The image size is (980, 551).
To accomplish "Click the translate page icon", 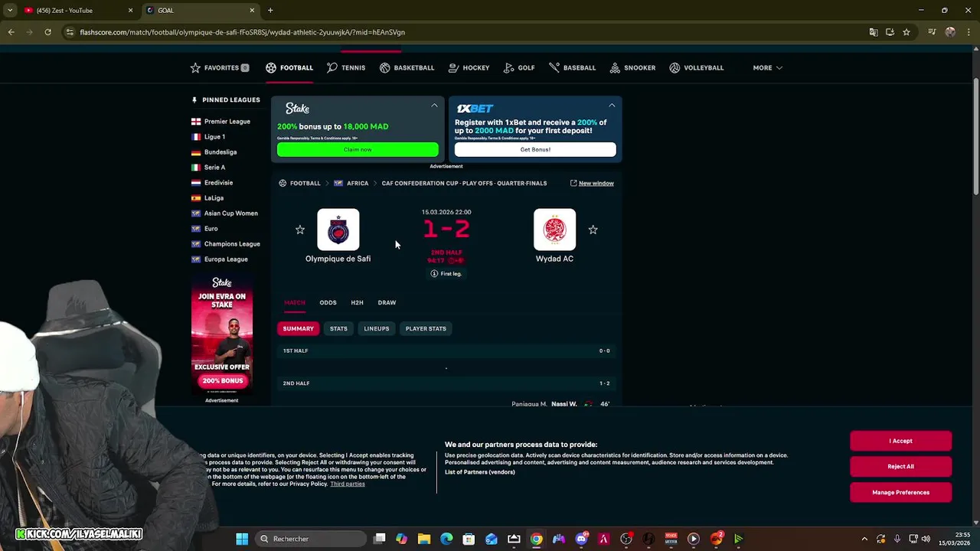I will pos(874,32).
